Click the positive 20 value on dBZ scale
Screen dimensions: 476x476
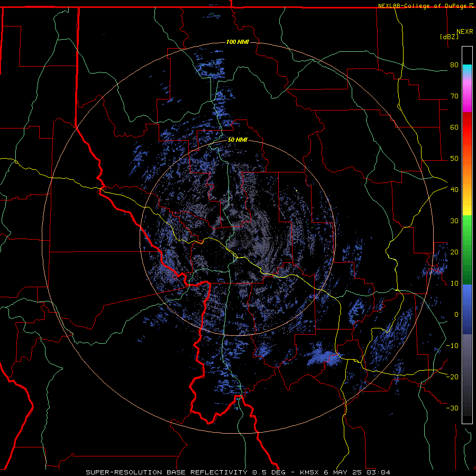click(x=454, y=252)
